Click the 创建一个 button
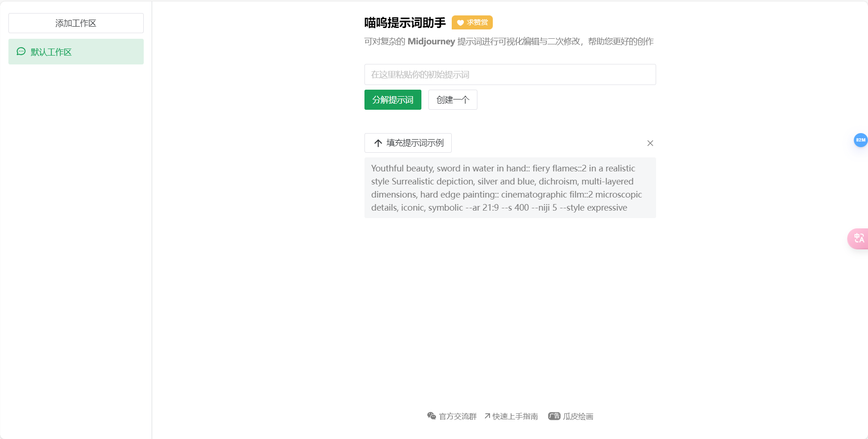This screenshot has height=439, width=868. point(452,99)
